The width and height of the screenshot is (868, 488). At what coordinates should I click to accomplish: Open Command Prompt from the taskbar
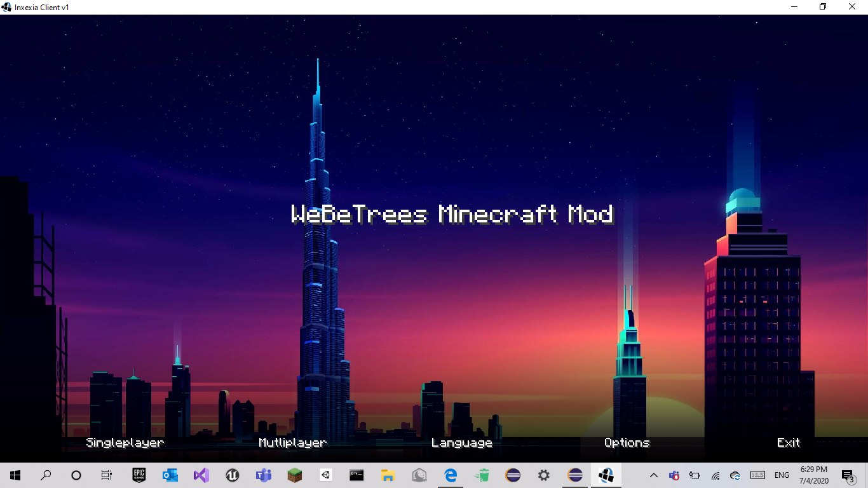coord(357,475)
